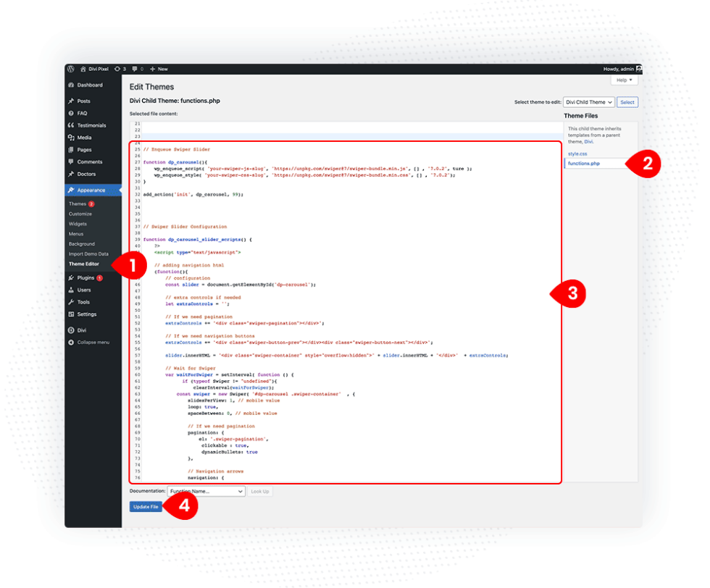Click the Divi parent theme link
Viewport: 710px width, 588px height.
point(589,140)
